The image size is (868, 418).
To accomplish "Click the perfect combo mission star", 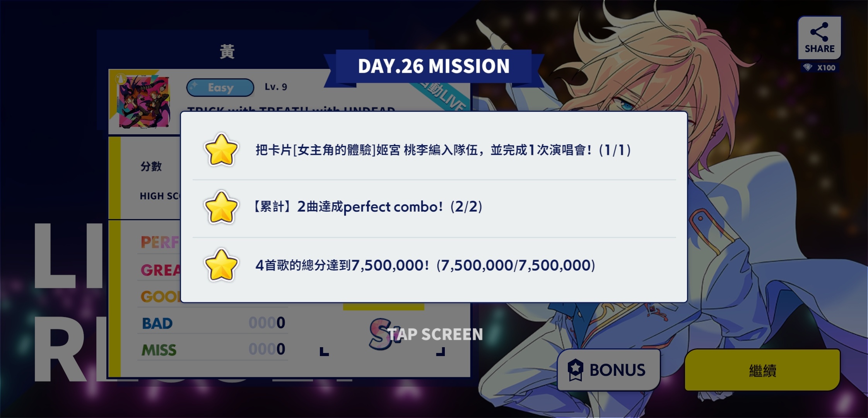I will click(x=221, y=207).
